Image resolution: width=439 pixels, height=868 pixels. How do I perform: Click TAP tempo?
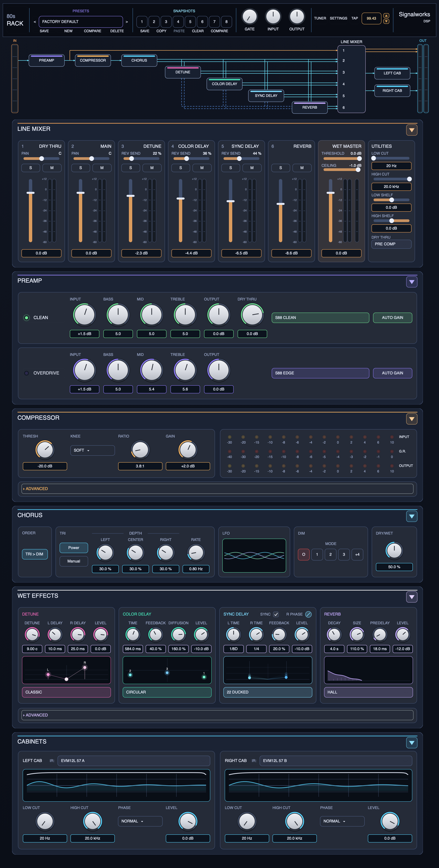click(354, 18)
